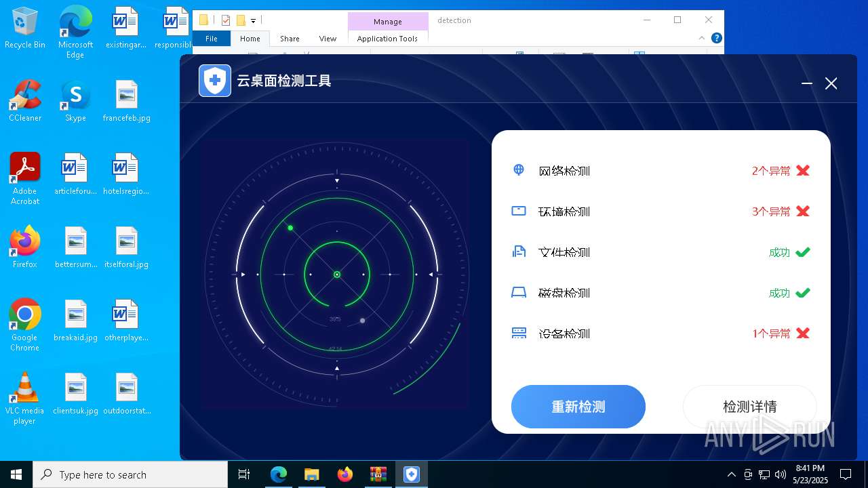The height and width of the screenshot is (488, 868).
Task: Open the notification center
Action: (x=846, y=474)
